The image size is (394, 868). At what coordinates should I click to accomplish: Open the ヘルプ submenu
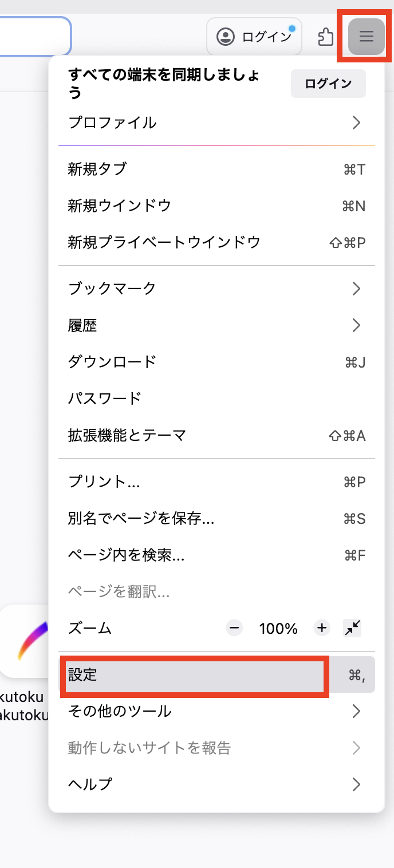click(x=357, y=784)
